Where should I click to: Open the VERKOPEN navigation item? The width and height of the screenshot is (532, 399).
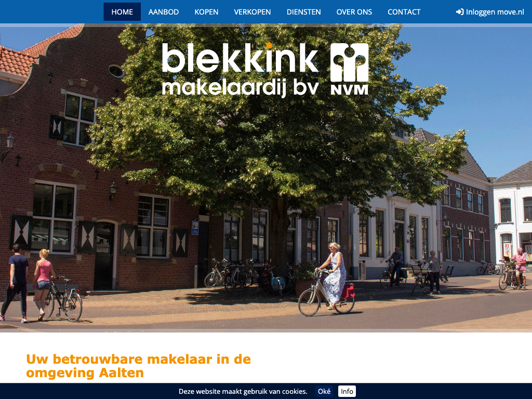[252, 12]
